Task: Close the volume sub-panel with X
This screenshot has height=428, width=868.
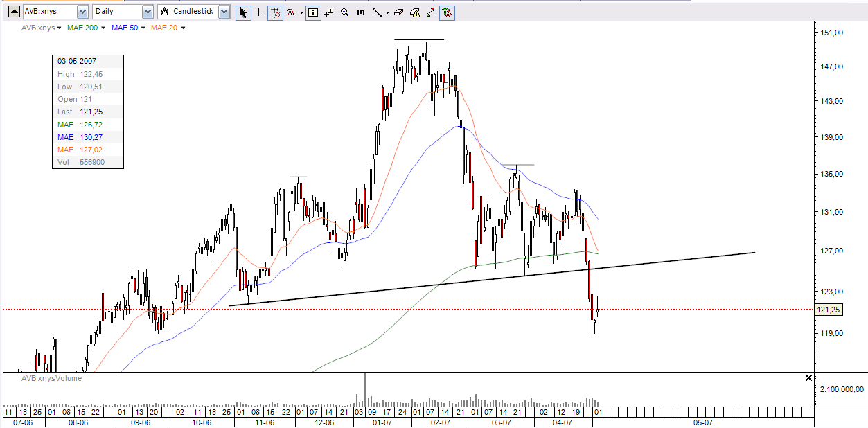Action: point(808,378)
